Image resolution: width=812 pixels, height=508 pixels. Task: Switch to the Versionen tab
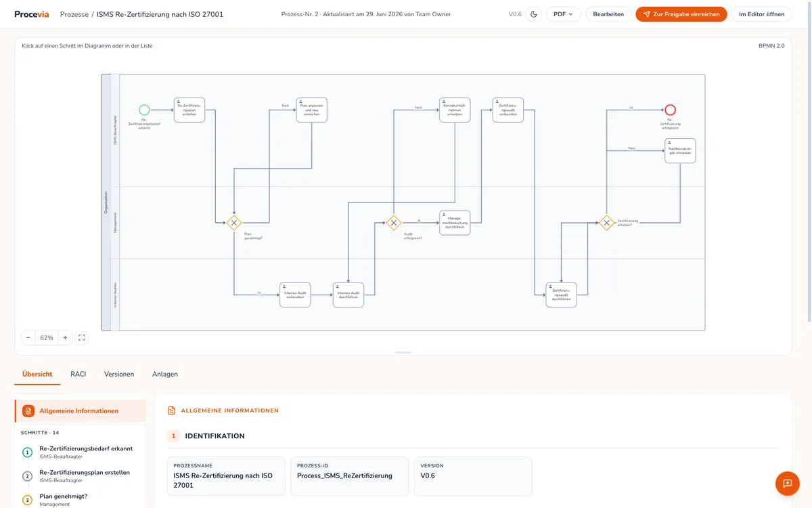[119, 374]
